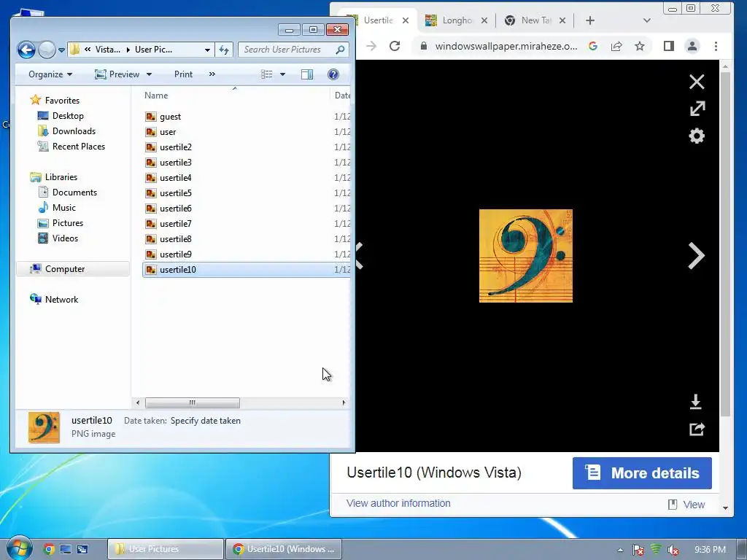Click the usertile10 file icon
747x560 pixels.
(x=151, y=270)
